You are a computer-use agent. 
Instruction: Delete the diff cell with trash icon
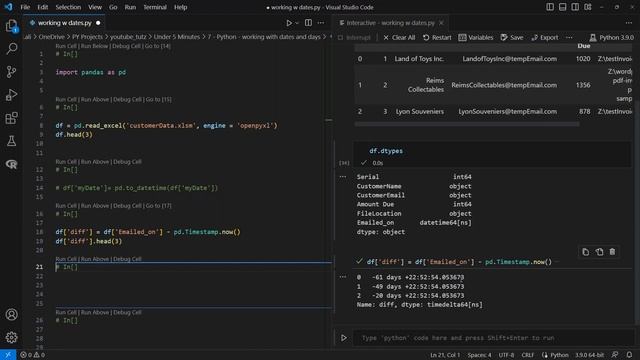pos(612,252)
